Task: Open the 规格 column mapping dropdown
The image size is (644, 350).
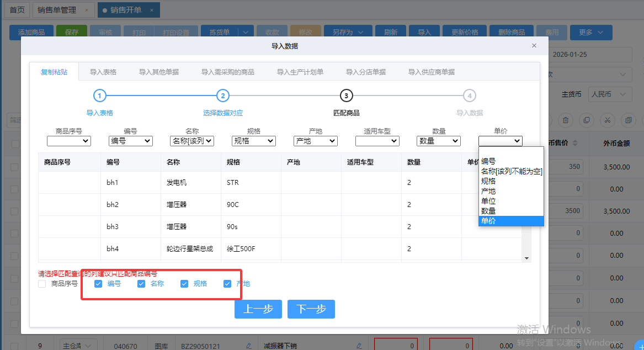Action: pyautogui.click(x=253, y=141)
